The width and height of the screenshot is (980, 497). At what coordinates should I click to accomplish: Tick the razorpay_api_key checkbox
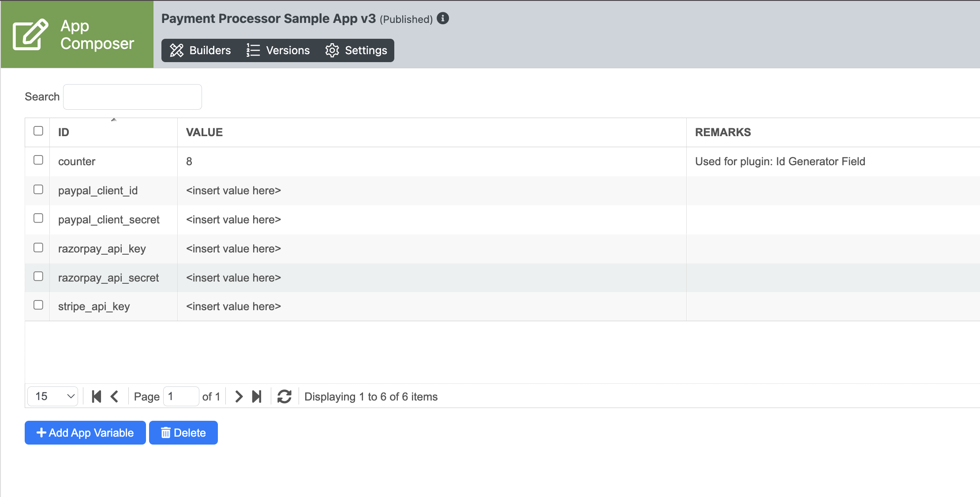(38, 247)
